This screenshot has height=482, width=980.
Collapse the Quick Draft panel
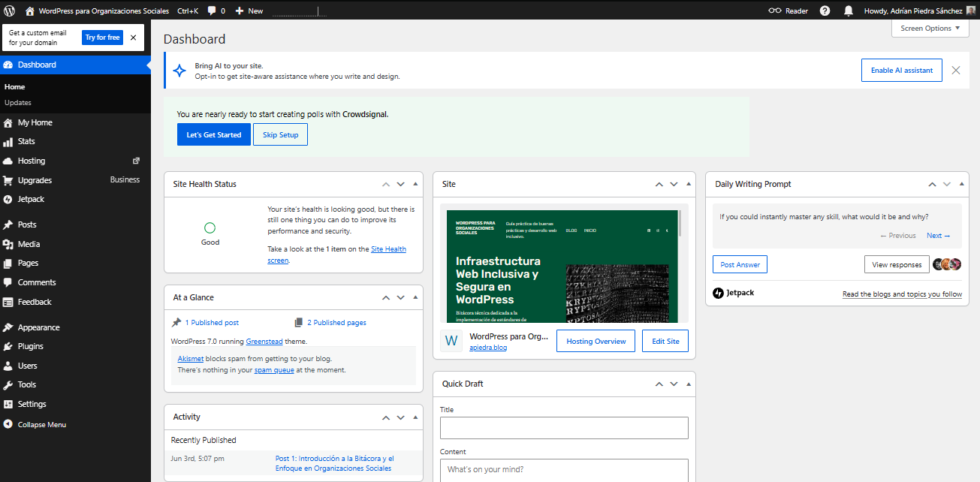click(x=689, y=384)
